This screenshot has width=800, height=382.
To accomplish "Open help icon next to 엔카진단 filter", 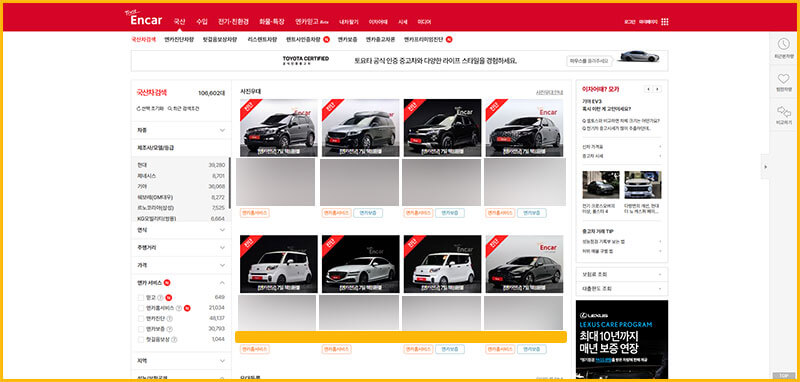I will 169,318.
